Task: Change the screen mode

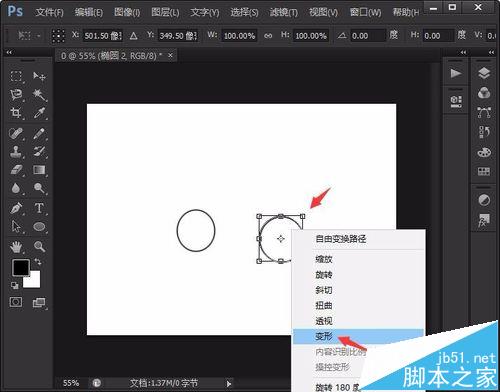Action: [x=39, y=303]
